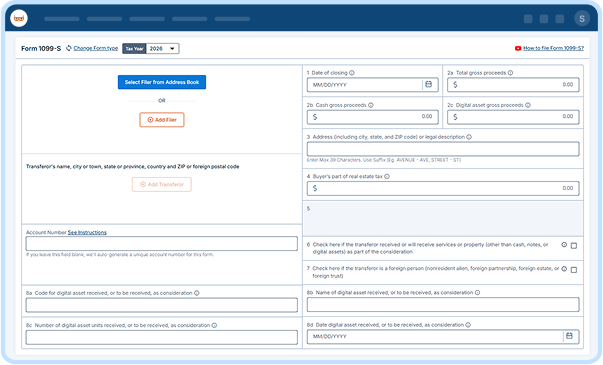
Task: Focus the Total gross proceeds amount field
Action: (513, 85)
